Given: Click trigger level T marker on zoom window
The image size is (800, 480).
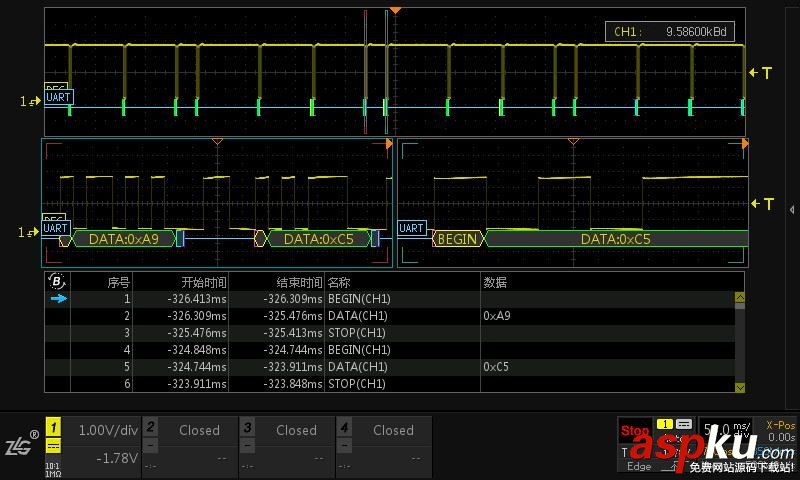Looking at the screenshot, I should (762, 204).
